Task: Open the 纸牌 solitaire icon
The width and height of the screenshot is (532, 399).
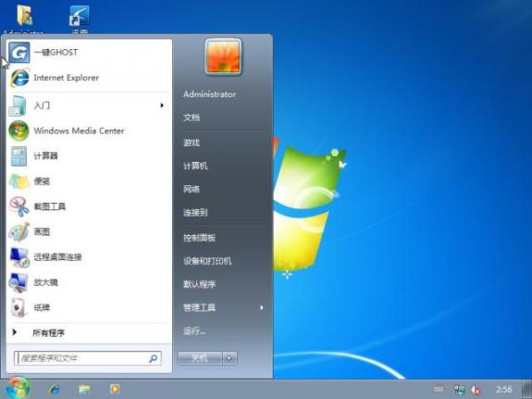Action: [18, 307]
